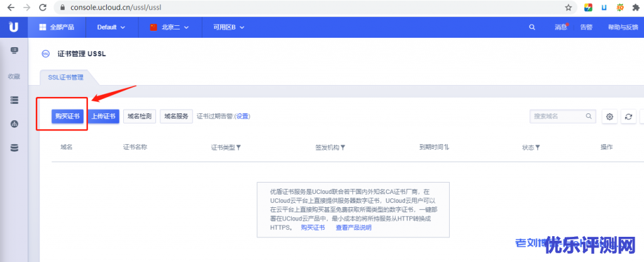This screenshot has width=644, height=262.
Task: Switch to SSL证书管理 tab
Action: tap(65, 77)
